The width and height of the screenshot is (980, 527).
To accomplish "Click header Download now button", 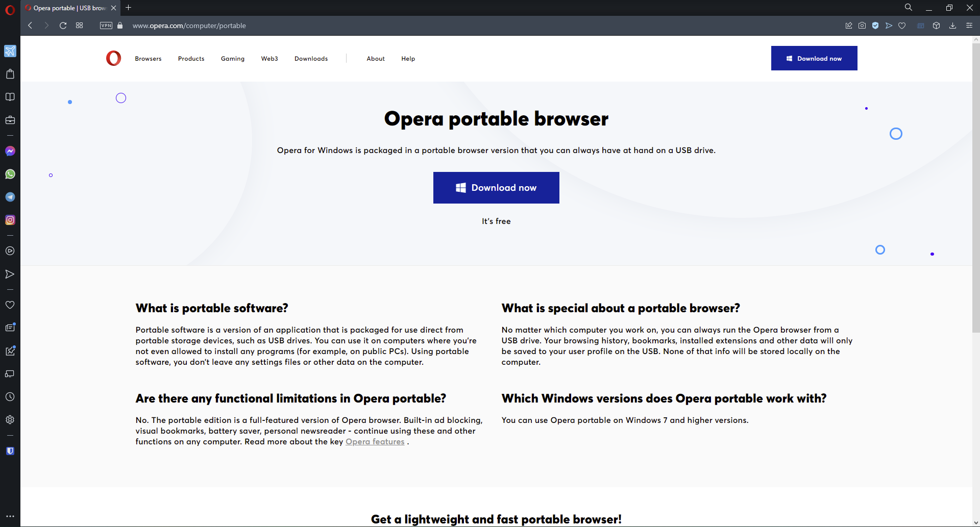I will tap(814, 58).
